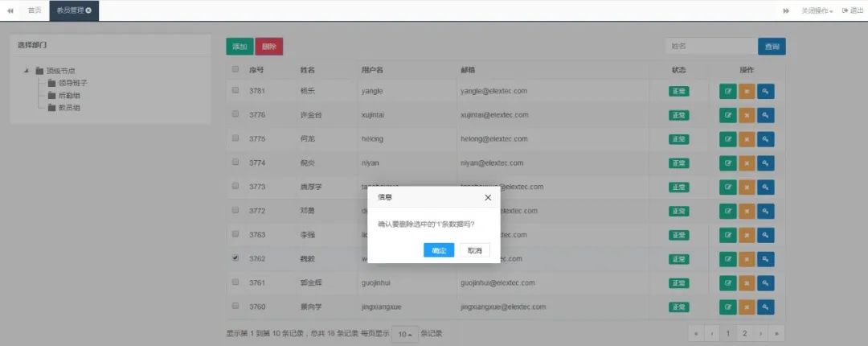Viewport: 868px width, 346px height.
Task: Close the 信息 dialog with the X icon
Action: 488,197
